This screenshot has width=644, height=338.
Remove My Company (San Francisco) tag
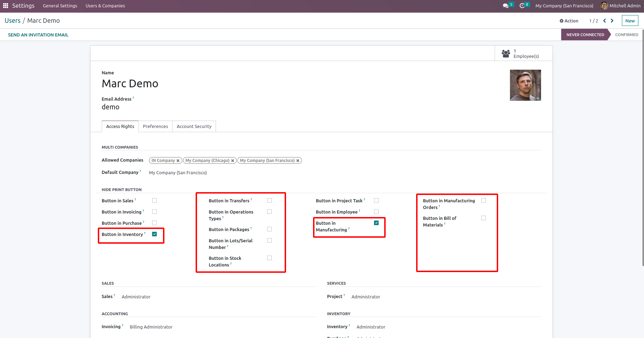point(298,161)
